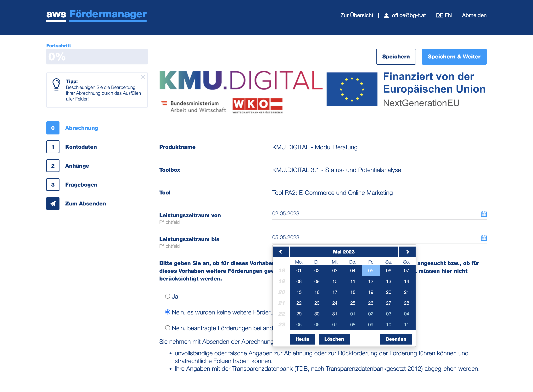Switch language to DE
Image resolution: width=533 pixels, height=392 pixels.
(x=439, y=15)
